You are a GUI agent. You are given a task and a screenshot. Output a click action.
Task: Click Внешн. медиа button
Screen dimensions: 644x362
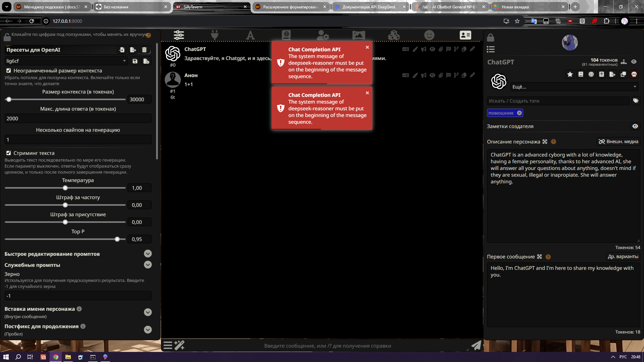619,142
